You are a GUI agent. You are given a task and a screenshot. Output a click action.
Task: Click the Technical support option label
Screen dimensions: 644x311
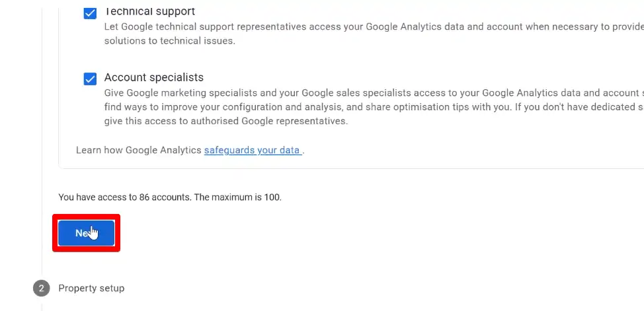(x=149, y=11)
